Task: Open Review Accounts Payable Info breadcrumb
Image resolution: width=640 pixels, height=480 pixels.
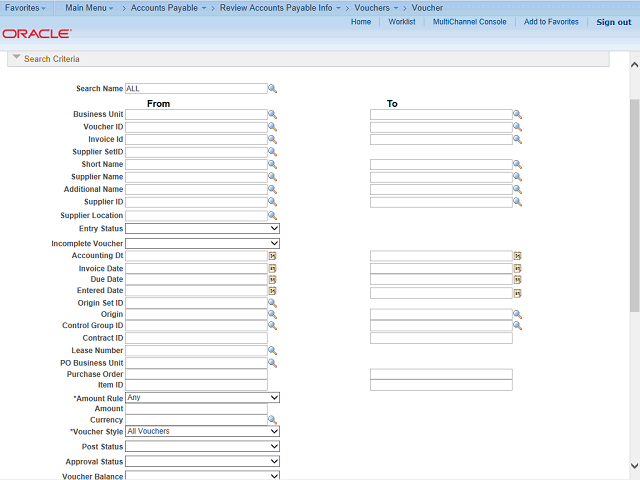Action: [x=280, y=8]
